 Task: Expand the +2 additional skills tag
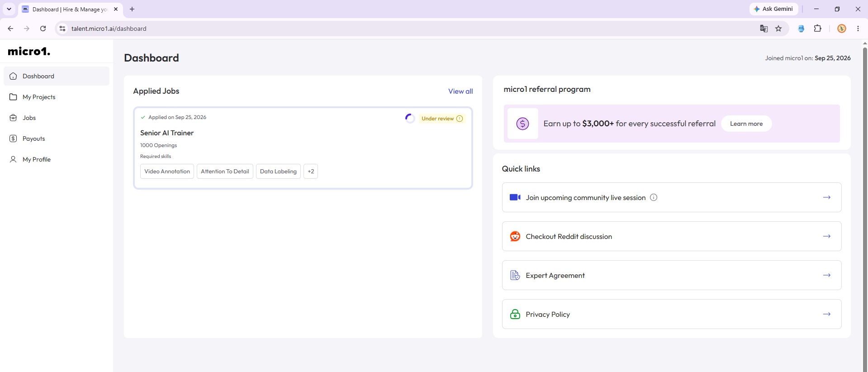click(x=311, y=172)
